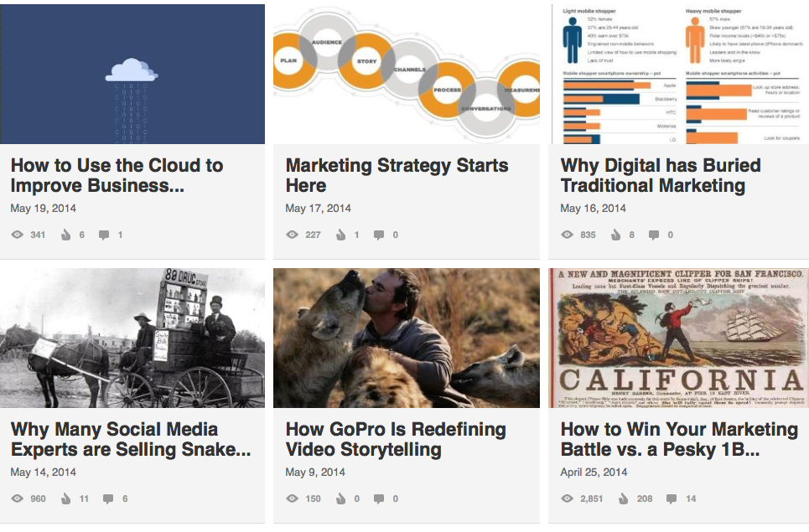The height and width of the screenshot is (532, 809).
Task: Click comment icon on Marketing Battle article
Action: 672,499
